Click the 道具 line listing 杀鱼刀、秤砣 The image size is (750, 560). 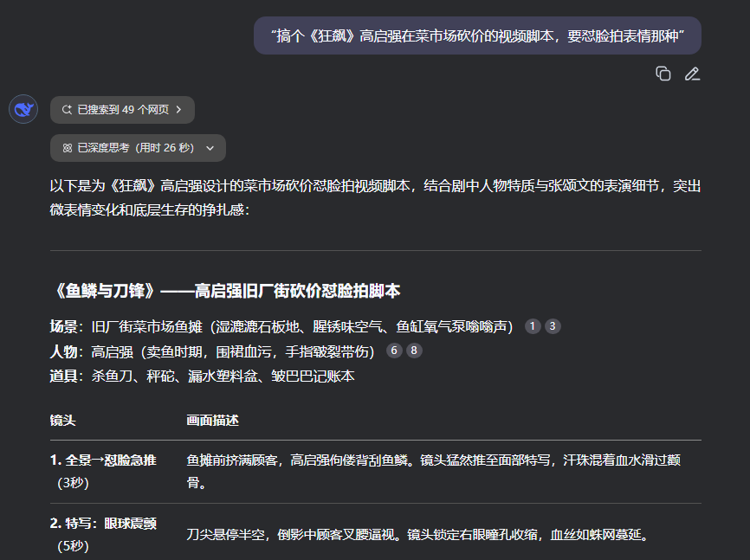[203, 376]
